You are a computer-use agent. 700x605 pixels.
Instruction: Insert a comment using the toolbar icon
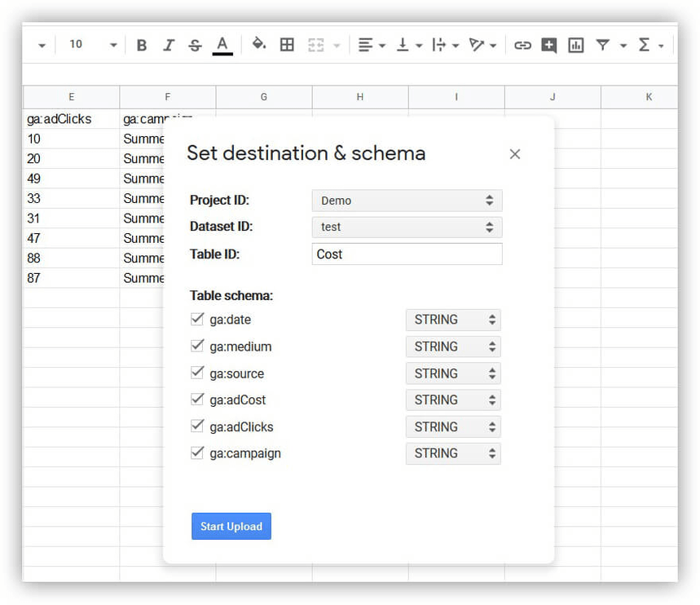(x=548, y=46)
